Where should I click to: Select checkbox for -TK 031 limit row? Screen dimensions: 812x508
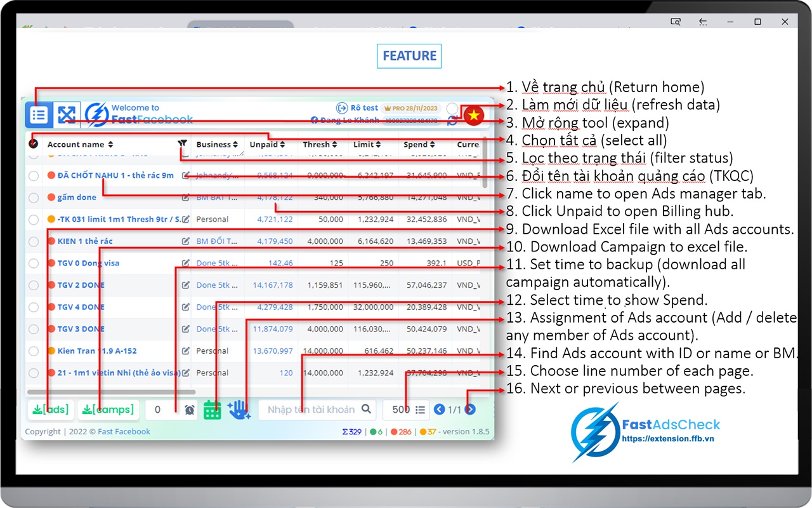pyautogui.click(x=34, y=220)
